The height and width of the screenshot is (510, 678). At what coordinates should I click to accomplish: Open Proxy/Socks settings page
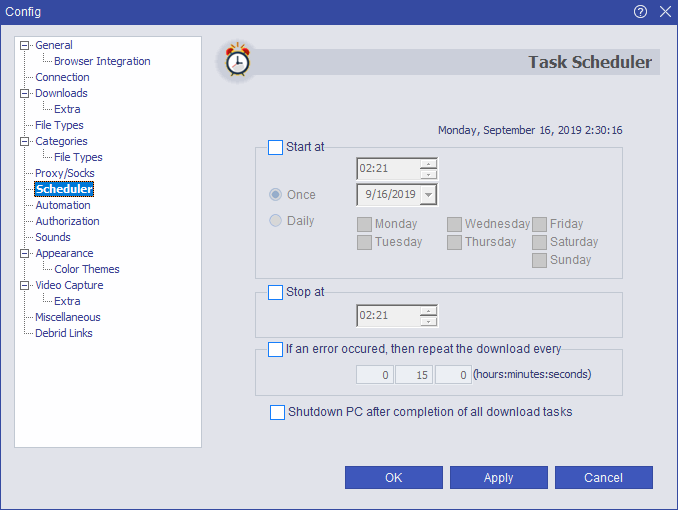(64, 173)
